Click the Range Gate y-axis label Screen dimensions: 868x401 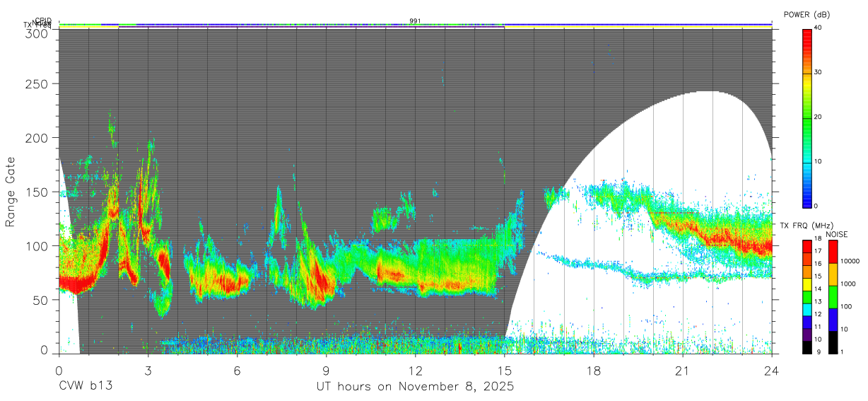(x=11, y=192)
